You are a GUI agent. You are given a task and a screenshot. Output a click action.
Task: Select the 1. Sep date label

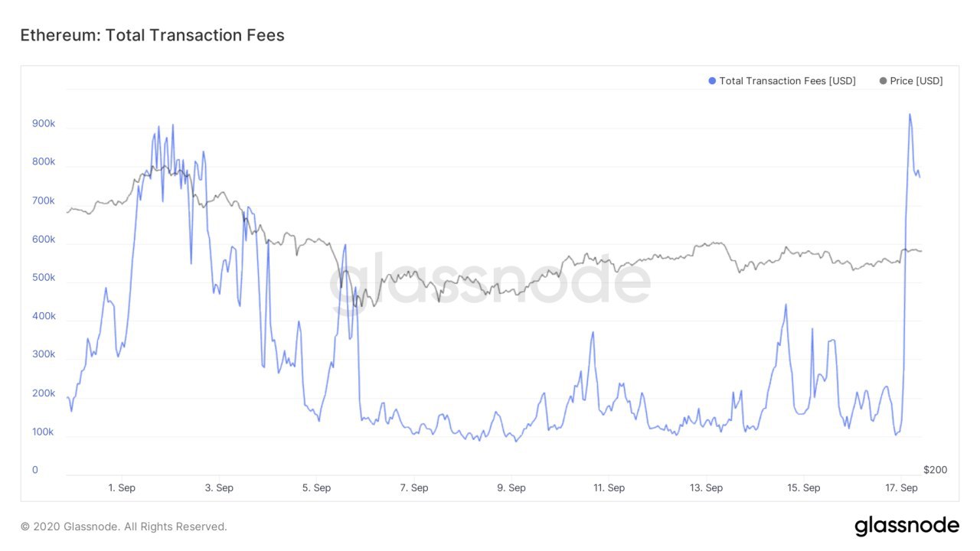click(122, 487)
